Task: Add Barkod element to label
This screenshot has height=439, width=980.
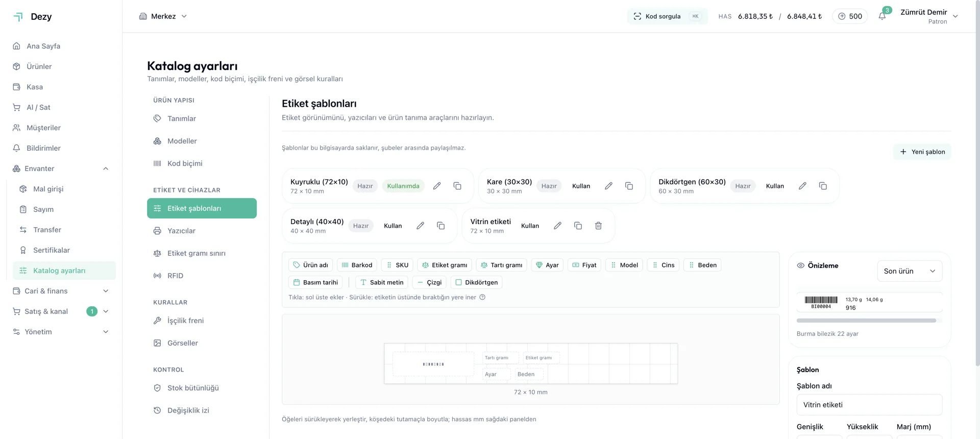Action: (357, 265)
